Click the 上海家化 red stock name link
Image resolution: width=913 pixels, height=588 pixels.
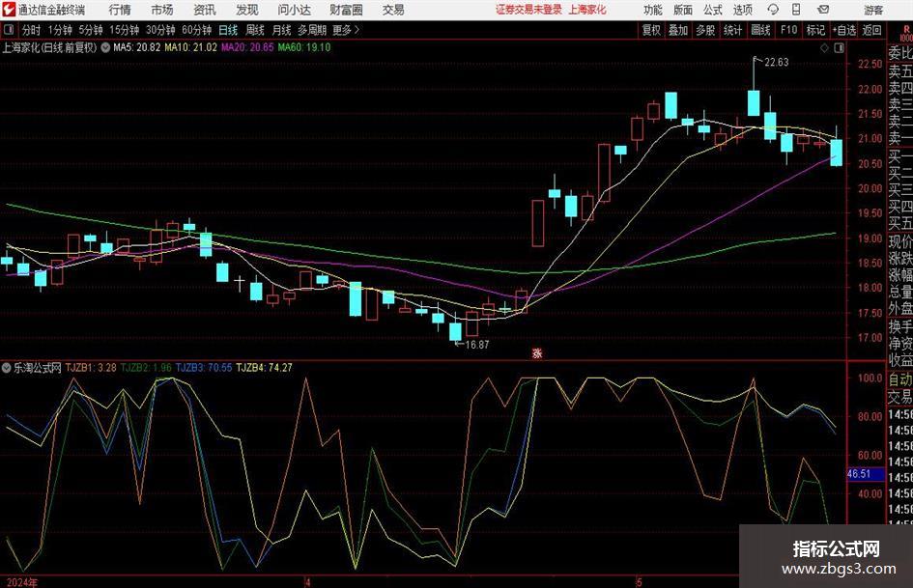pyautogui.click(x=587, y=10)
